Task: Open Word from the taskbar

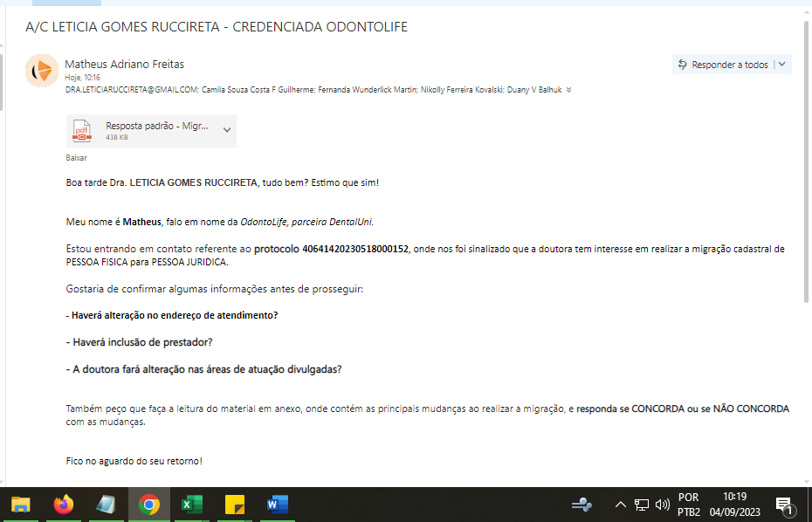Action: click(x=278, y=505)
